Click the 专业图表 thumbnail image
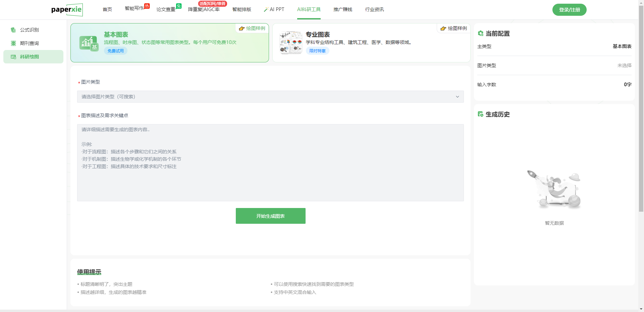Viewport: 644px width, 312px height. [291, 43]
